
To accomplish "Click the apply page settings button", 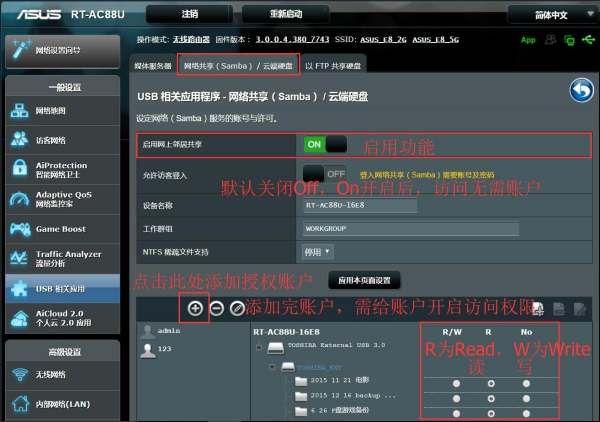I will pyautogui.click(x=364, y=280).
